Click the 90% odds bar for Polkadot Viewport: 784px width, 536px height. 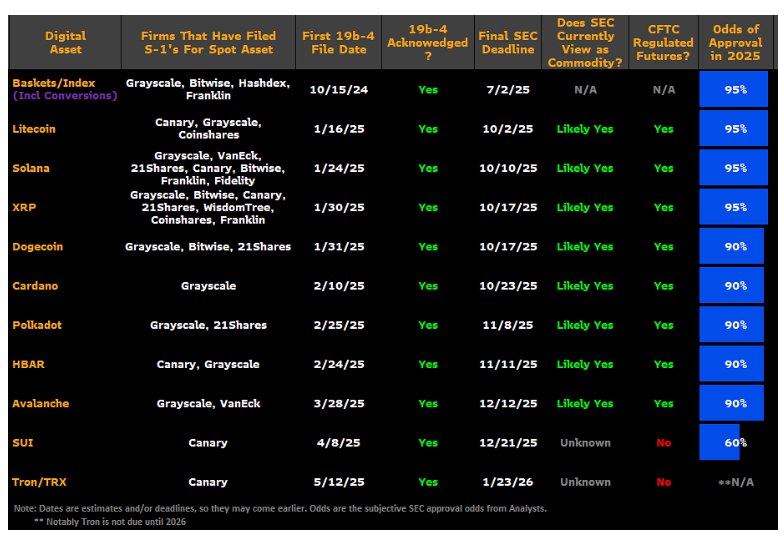[x=732, y=324]
